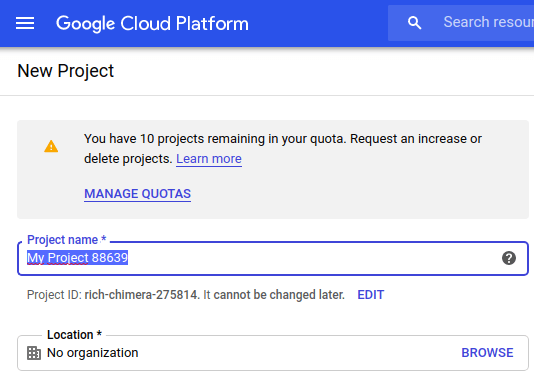Browse for a project location
The image size is (534, 373).
tap(487, 353)
